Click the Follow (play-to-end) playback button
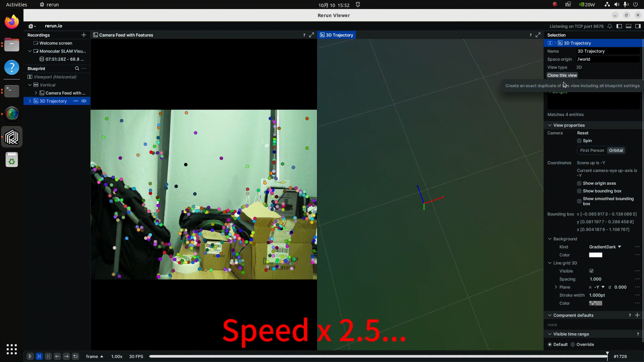 tap(39, 356)
